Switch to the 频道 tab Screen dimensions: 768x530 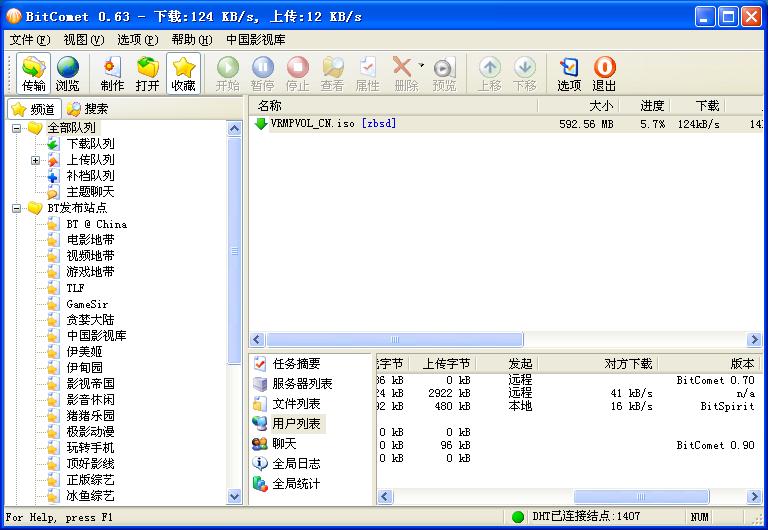[33, 109]
